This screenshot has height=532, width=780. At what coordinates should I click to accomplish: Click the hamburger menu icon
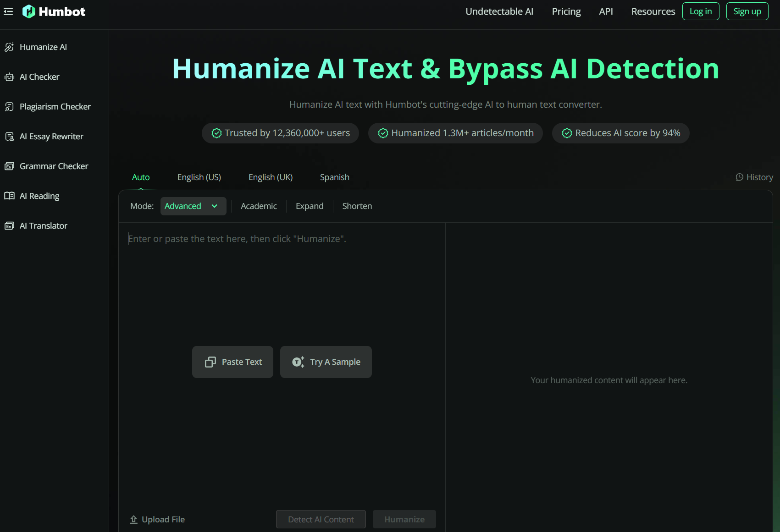[8, 11]
